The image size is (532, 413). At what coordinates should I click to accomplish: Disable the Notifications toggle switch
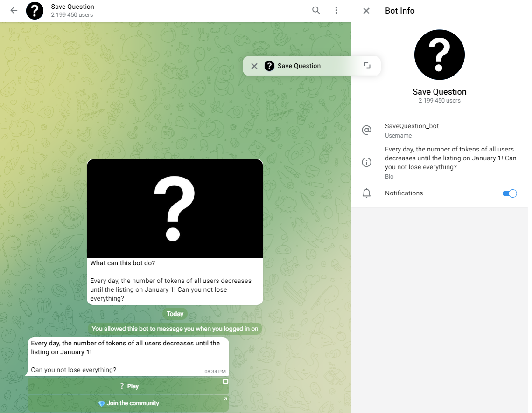510,193
